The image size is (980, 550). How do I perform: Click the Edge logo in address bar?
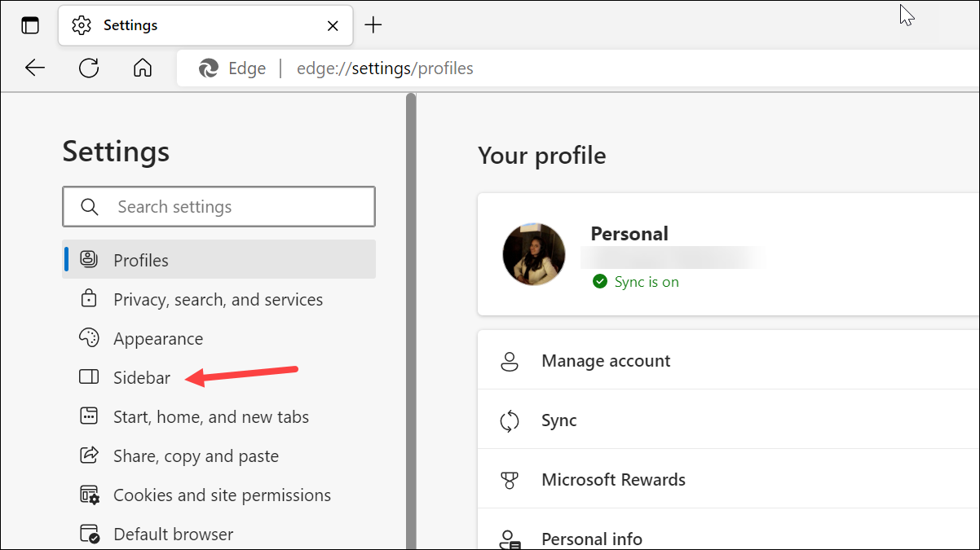pyautogui.click(x=209, y=68)
